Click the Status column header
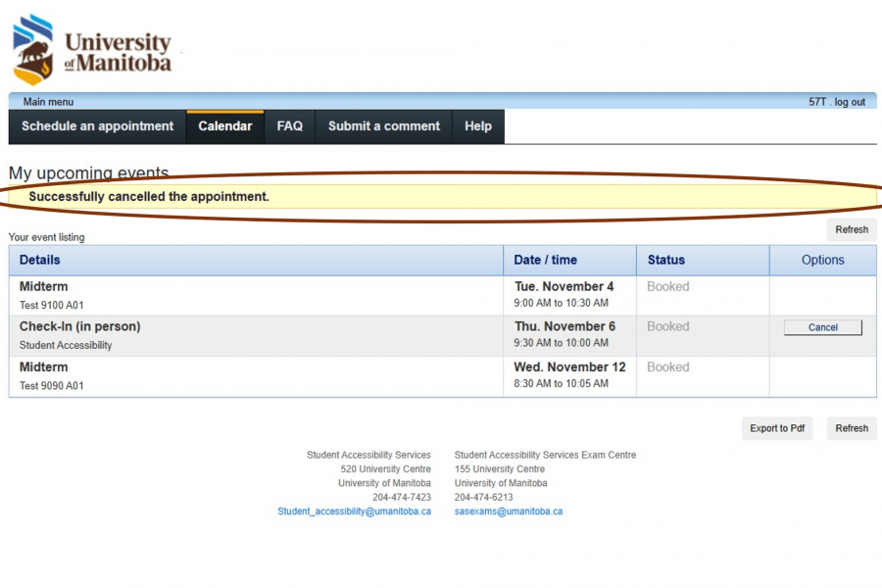The image size is (882, 588). coord(665,260)
